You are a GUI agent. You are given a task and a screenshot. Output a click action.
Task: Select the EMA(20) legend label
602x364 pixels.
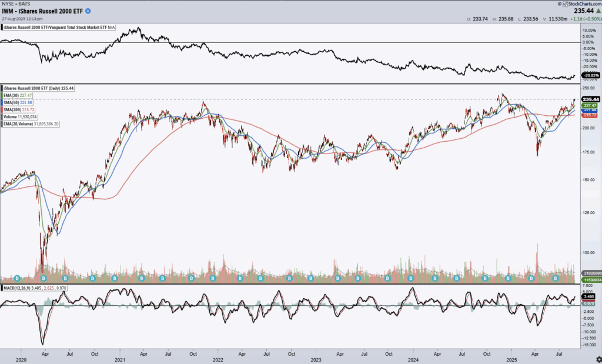[19, 95]
